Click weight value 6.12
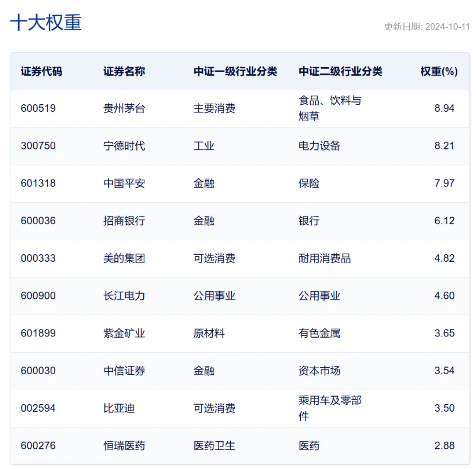Screen dimensions: 476x469 [444, 221]
